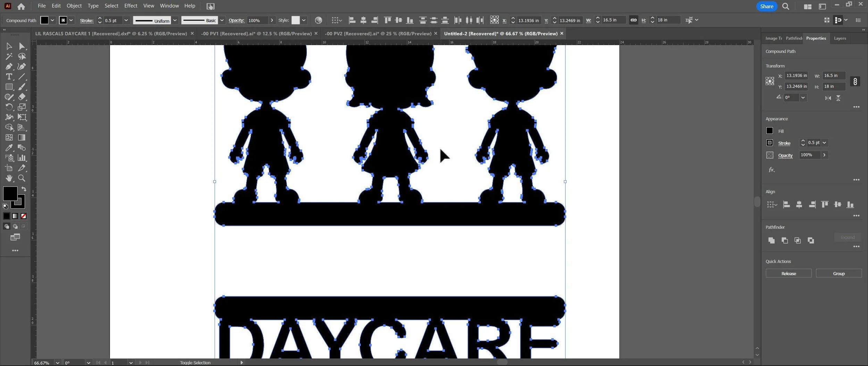
Task: Enable Draw Behind mode
Action: point(15,226)
